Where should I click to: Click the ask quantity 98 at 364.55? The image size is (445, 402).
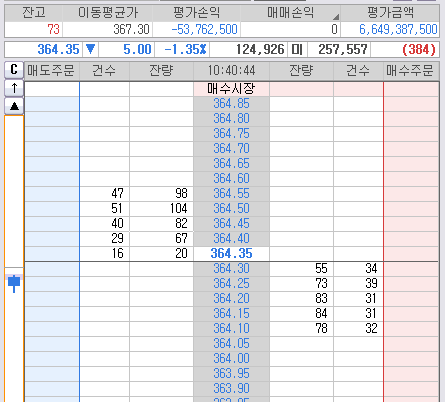182,194
